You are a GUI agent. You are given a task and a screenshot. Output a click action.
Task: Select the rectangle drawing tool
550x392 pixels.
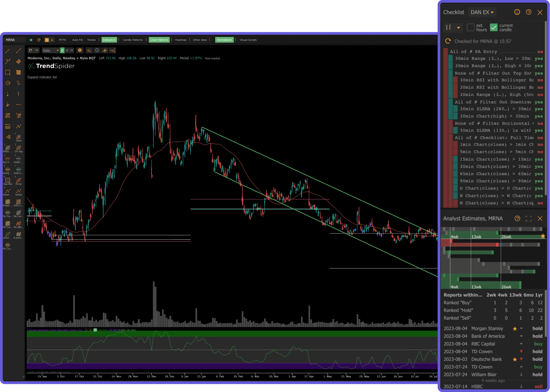(8, 72)
